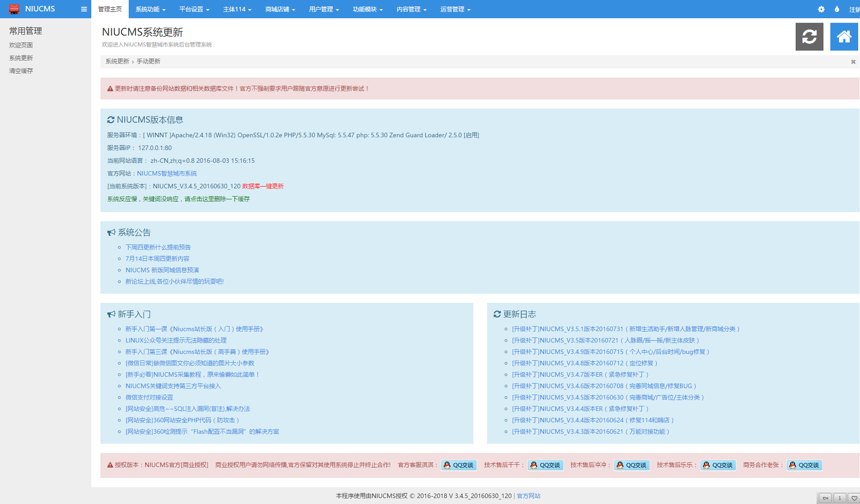
Task: Click the gray refresh button
Action: click(x=809, y=36)
